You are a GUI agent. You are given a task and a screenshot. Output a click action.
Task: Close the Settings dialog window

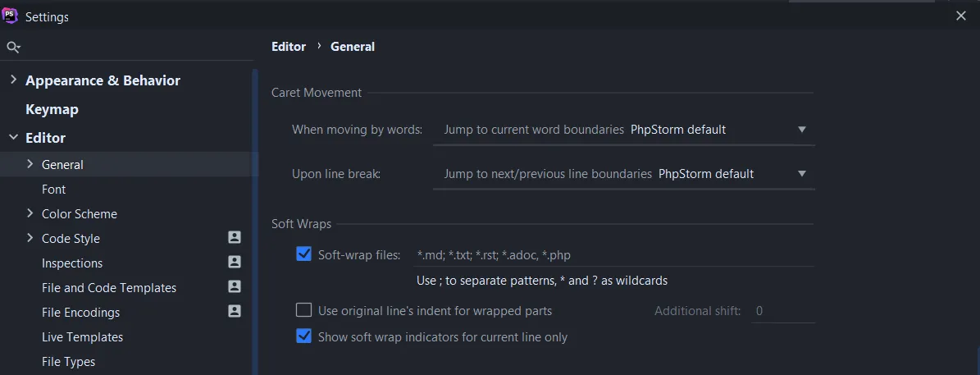pos(961,16)
